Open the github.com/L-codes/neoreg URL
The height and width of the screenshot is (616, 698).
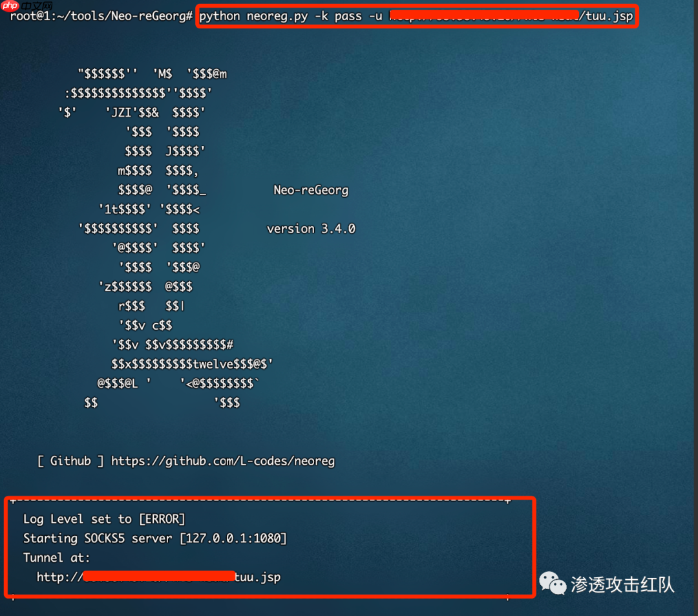pyautogui.click(x=222, y=461)
